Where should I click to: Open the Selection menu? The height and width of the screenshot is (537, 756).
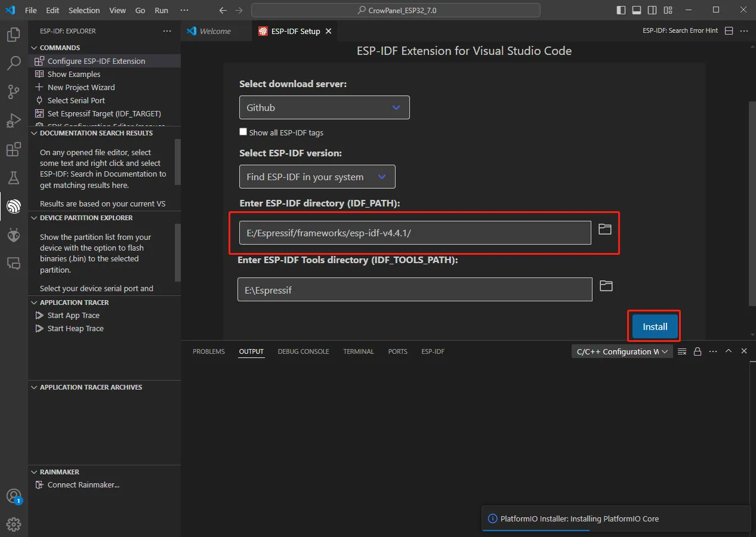tap(84, 10)
